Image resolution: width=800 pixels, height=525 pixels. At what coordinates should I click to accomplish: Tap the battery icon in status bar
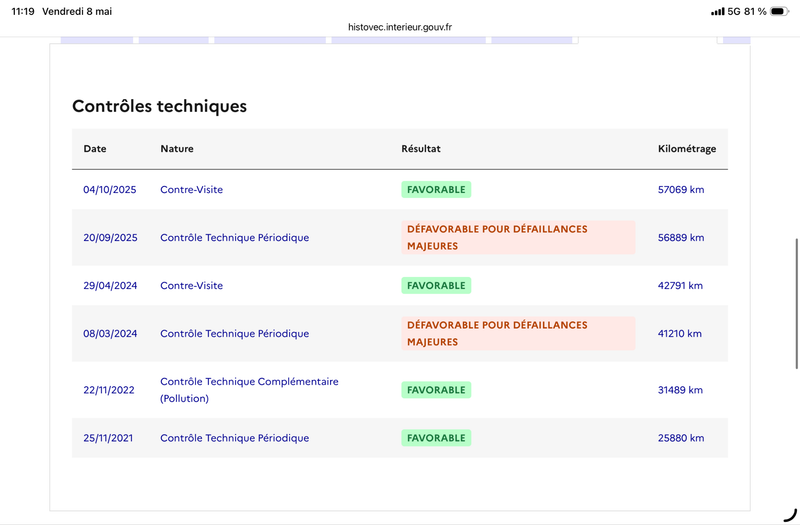(779, 11)
